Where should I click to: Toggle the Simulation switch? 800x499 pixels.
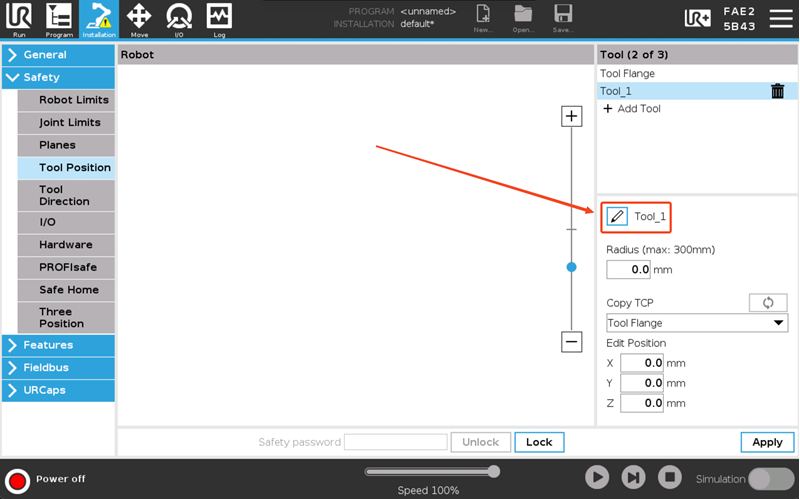(771, 478)
